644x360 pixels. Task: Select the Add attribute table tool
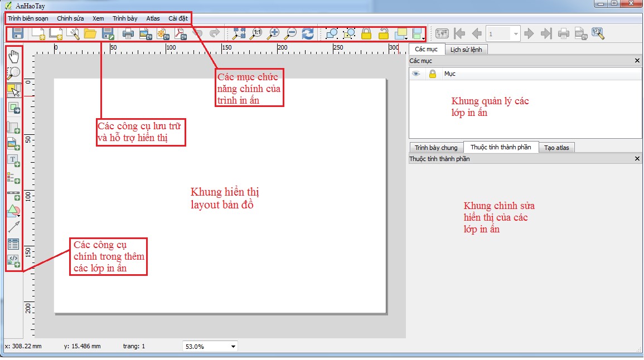click(13, 244)
